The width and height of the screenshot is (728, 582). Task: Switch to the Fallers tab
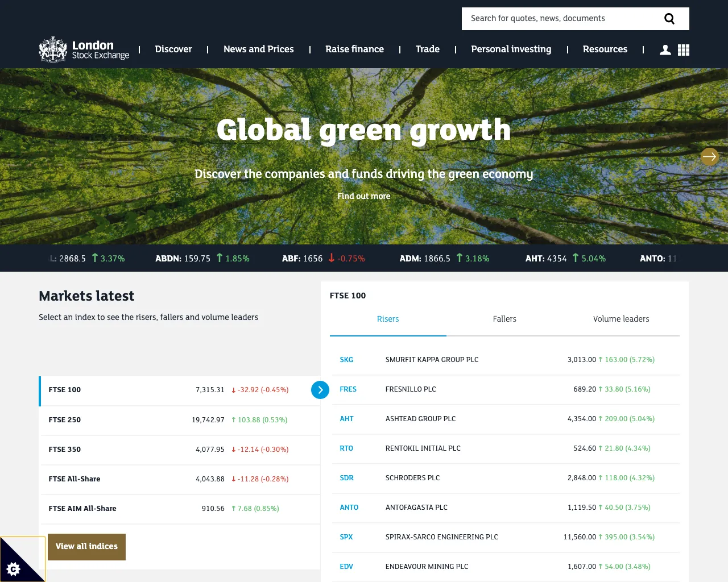tap(504, 319)
